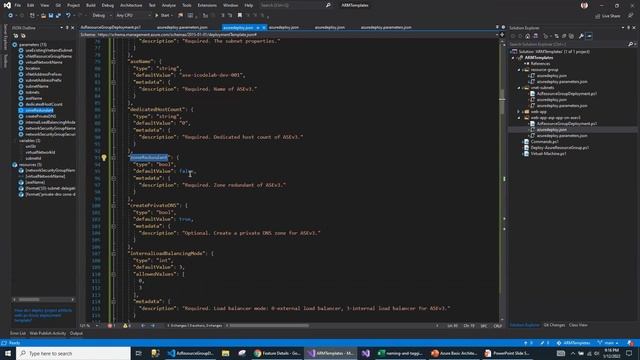The image size is (640, 360).
Task: Click Save All icon in toolbar
Action: (58, 16)
